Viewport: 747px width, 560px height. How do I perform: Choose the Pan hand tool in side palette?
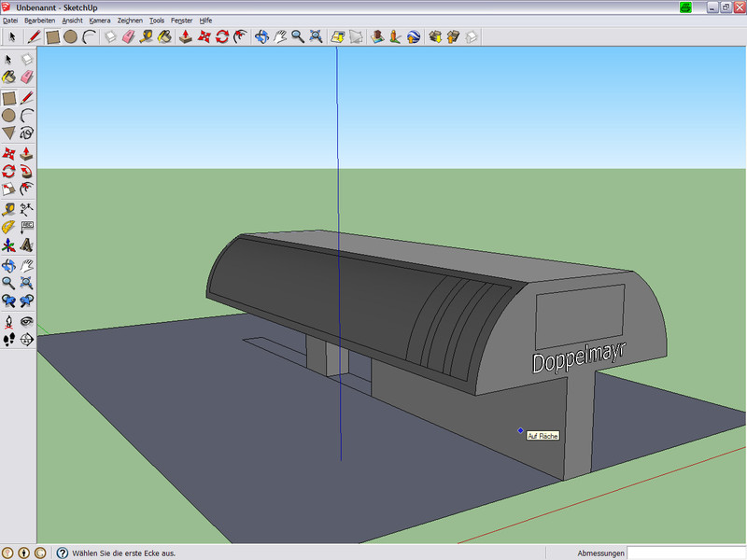[x=27, y=265]
